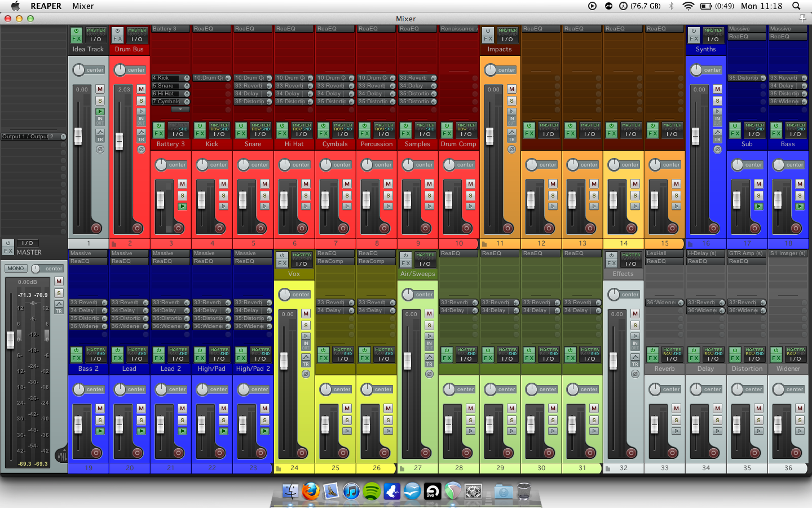Screen dimensions: 812x508
Task: Open the REAPER application menu
Action: pos(46,6)
